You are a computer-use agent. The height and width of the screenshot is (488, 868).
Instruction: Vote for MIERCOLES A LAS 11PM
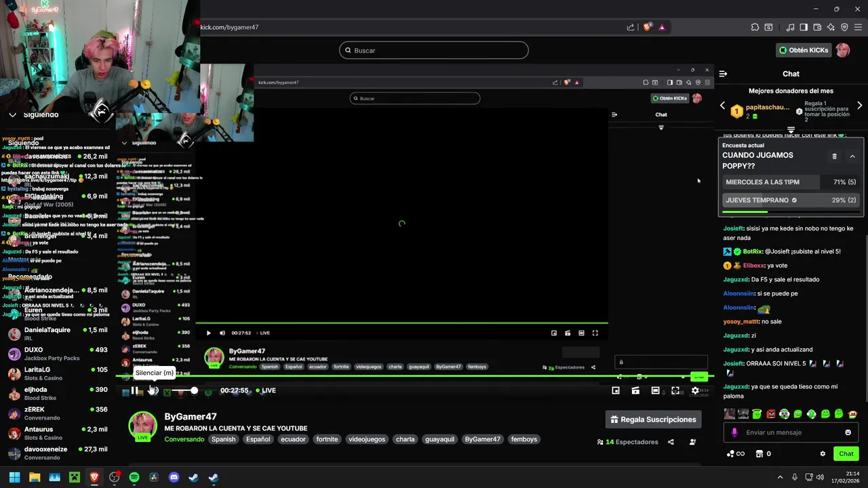click(791, 182)
